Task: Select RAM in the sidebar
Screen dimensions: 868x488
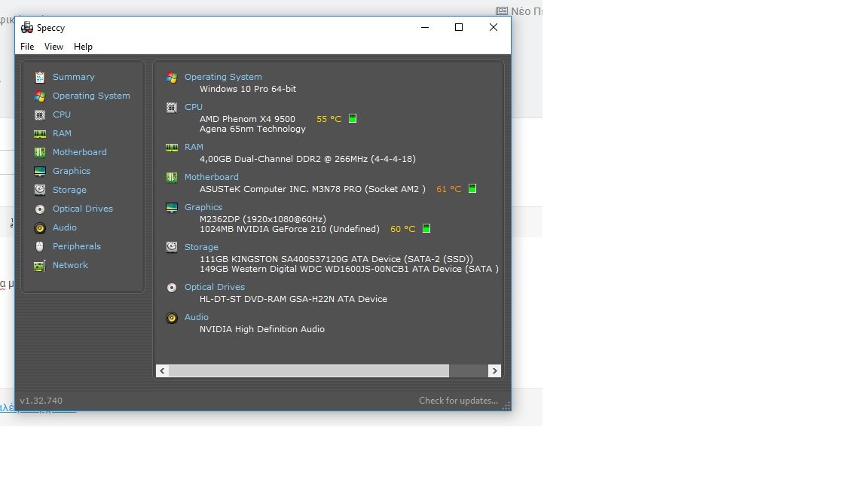Action: pyautogui.click(x=62, y=133)
